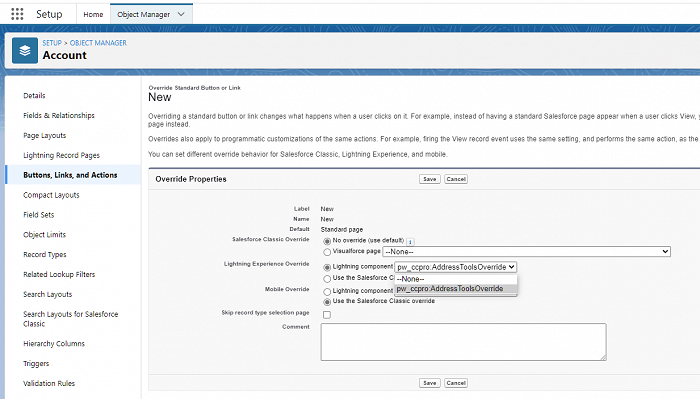
Task: Select No override (use default) radio
Action: click(327, 241)
